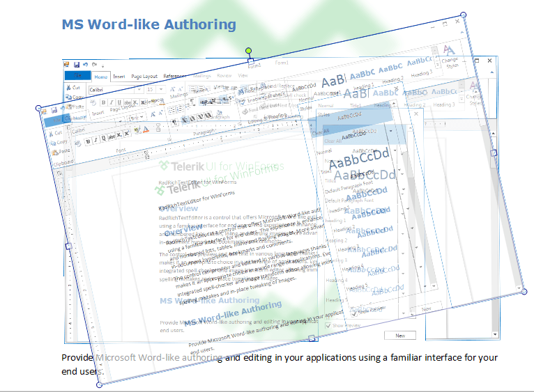This screenshot has height=392, width=534.
Task: Click the top-left corner handle of the tilted frame
Action: pos(38,108)
